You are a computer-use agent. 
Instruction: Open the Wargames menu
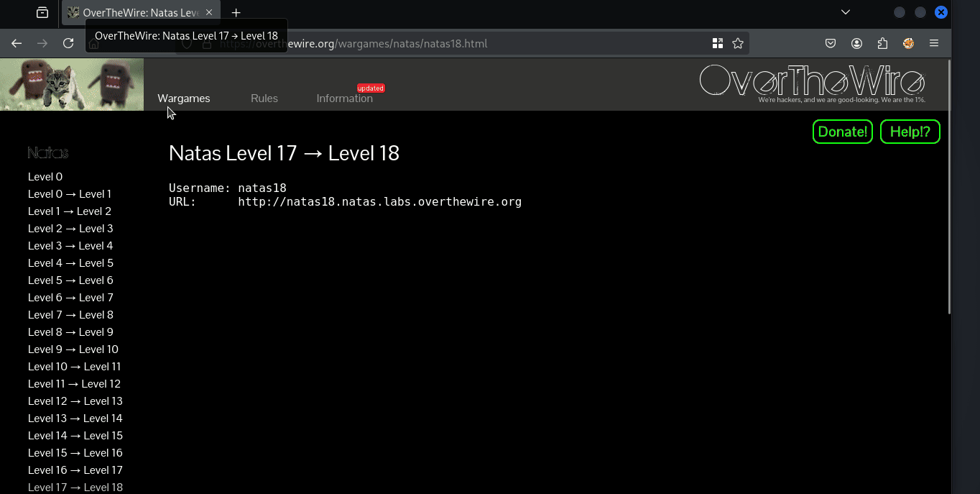coord(184,99)
